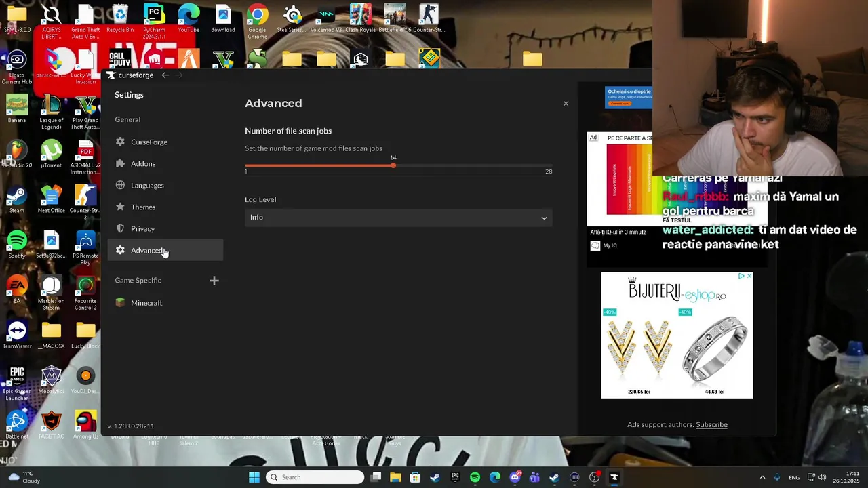Open the Battle.net desktop shortcut
This screenshot has height=488, width=868.
pos(17,426)
